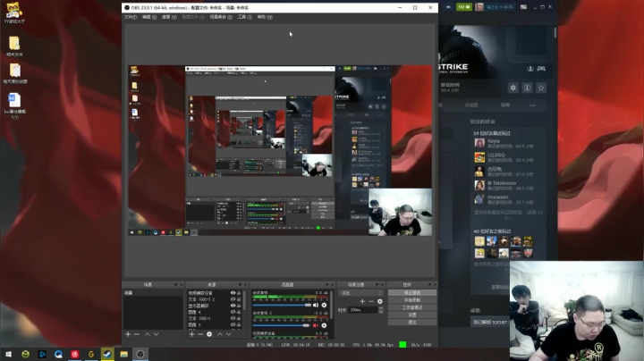Expand the Steam '...' more tab
The width and height of the screenshot is (644, 361).
[x=532, y=105]
